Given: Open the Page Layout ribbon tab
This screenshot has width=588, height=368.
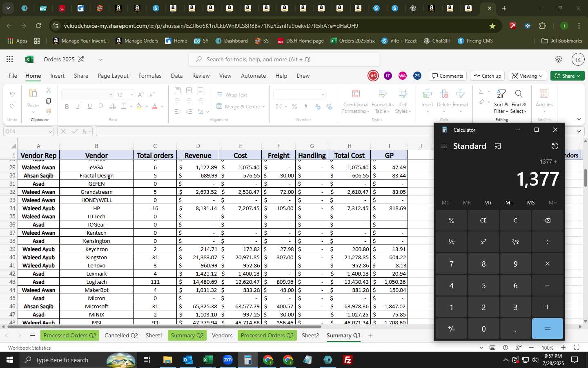Looking at the screenshot, I should tap(113, 76).
